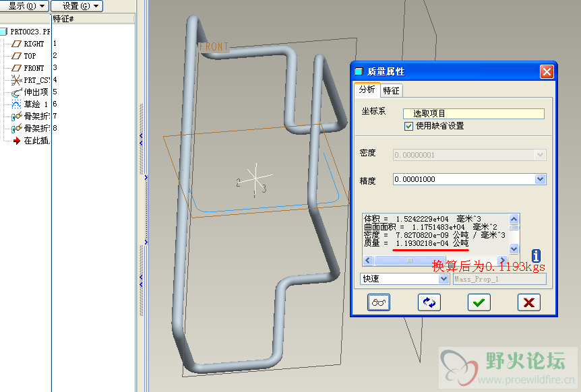Close the 质量属性 dialog

547,71
